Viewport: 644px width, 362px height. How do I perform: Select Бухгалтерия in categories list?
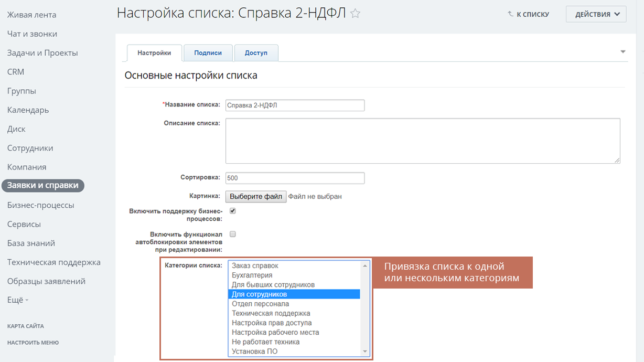coord(252,275)
